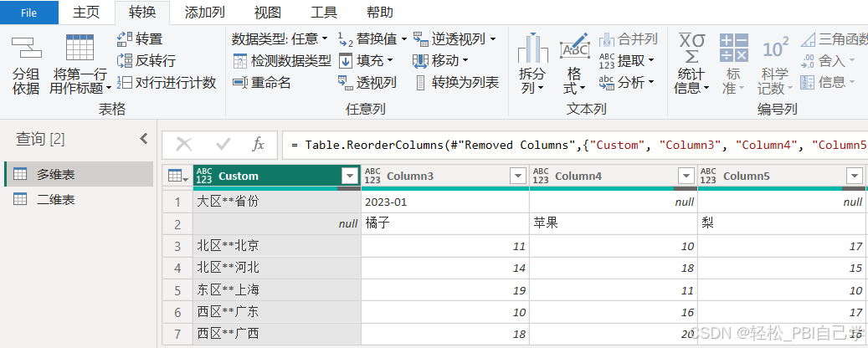The height and width of the screenshot is (348, 868).
Task: Change data type icon of Column3
Action: click(372, 176)
